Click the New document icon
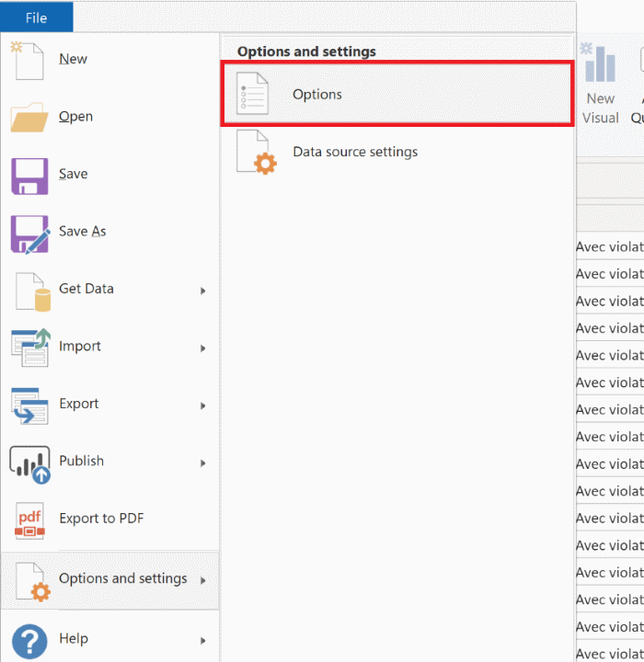 28,61
